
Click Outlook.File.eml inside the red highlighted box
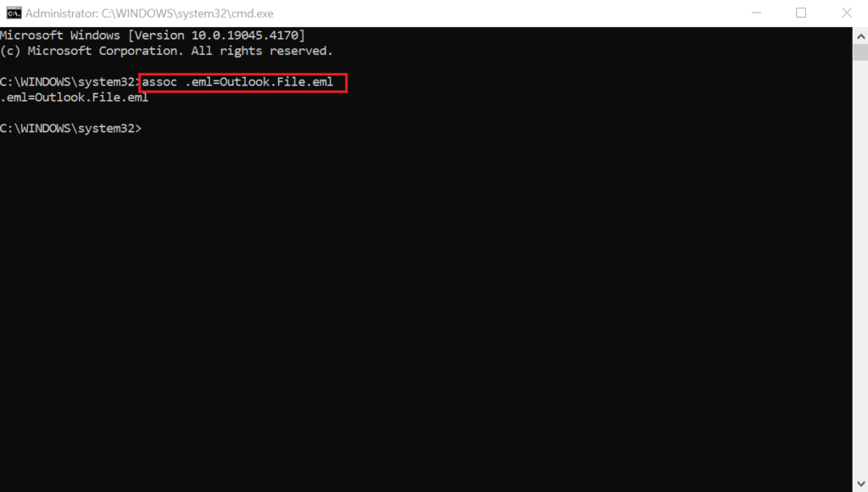pos(276,82)
